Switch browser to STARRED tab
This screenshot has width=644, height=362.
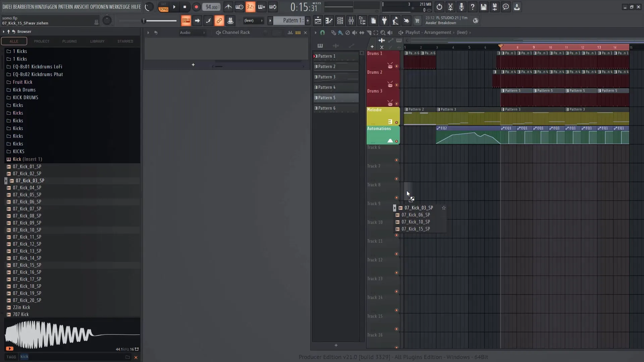pyautogui.click(x=125, y=41)
